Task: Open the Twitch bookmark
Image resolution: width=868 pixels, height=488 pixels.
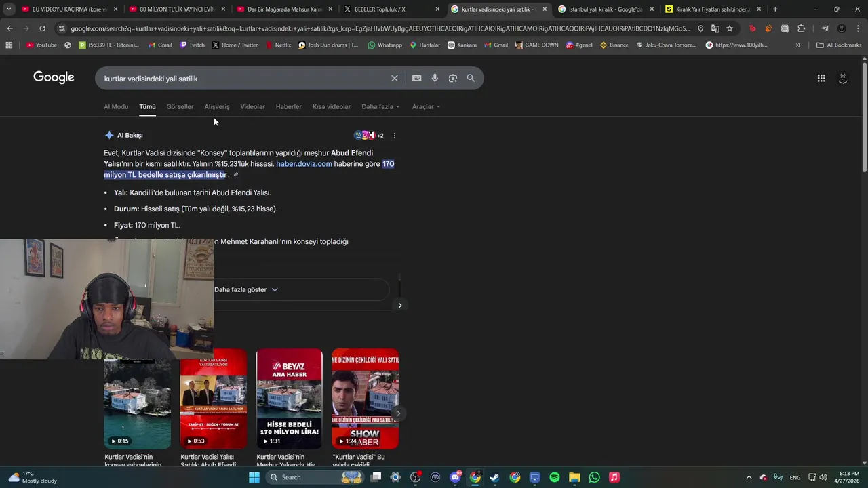Action: coord(192,45)
